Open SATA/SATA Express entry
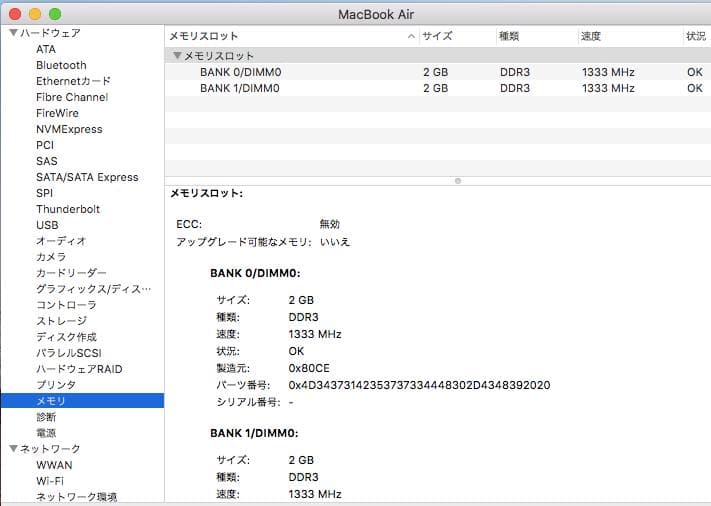Image resolution: width=711 pixels, height=506 pixels. 87,177
